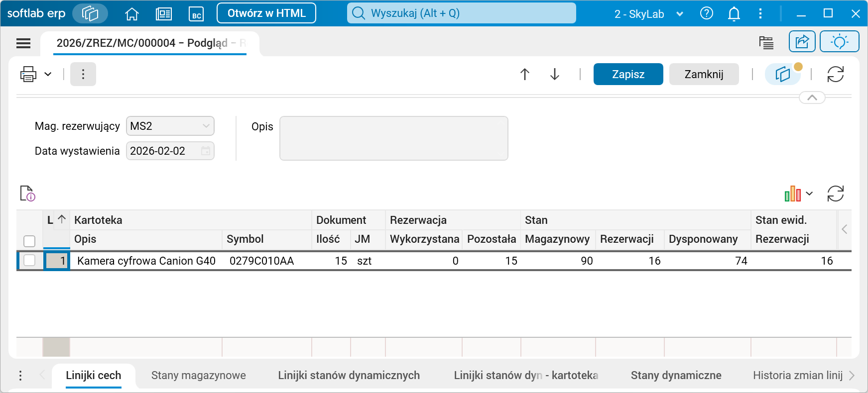The image size is (868, 393).
Task: Click the share/export icon button
Action: [x=802, y=41]
